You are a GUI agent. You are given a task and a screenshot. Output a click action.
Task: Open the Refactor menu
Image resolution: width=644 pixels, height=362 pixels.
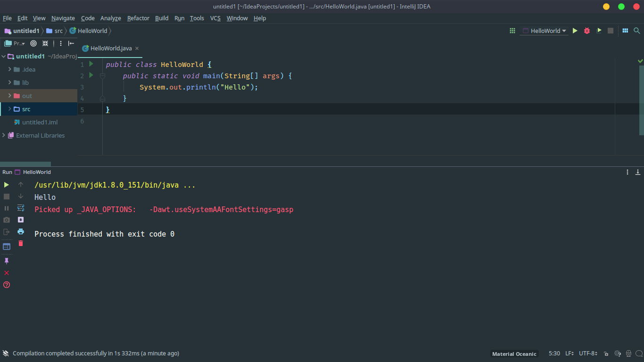coord(138,18)
